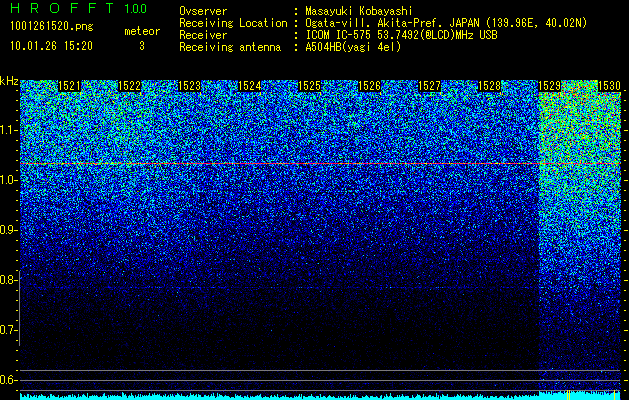Click the cyan signal level strip
The width and height of the screenshot is (629, 400).
click(x=320, y=396)
